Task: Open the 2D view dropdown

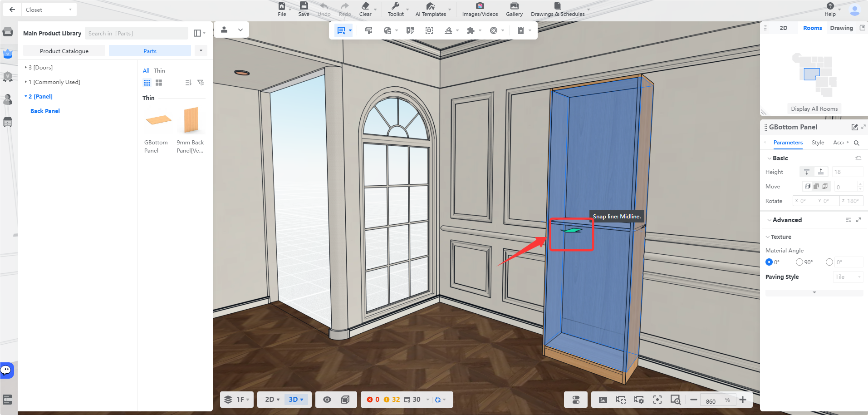Action: [272, 400]
